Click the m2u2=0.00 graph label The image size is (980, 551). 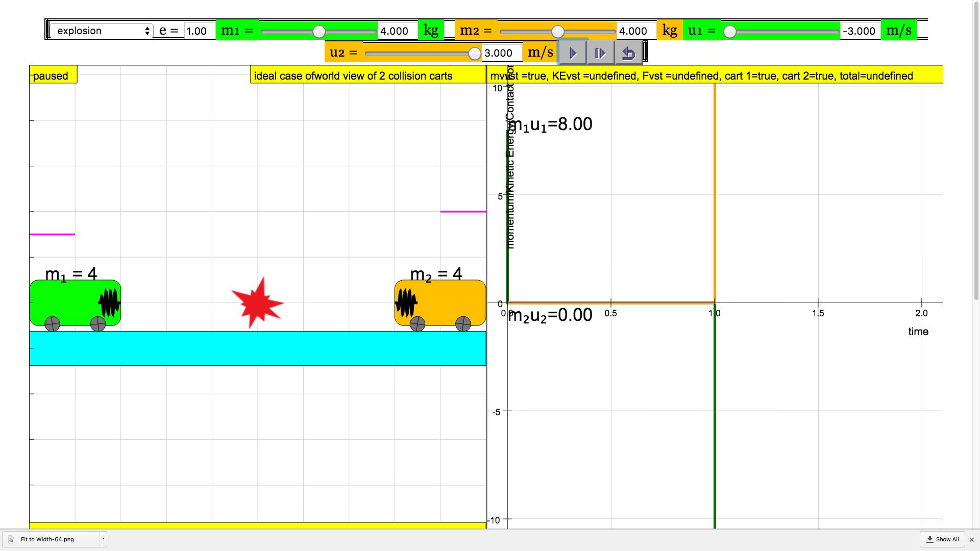pos(550,315)
